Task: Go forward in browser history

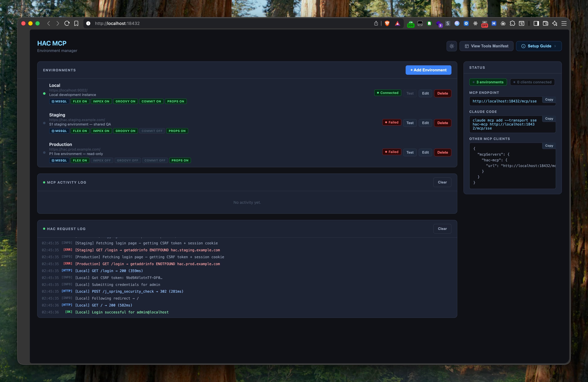Action: coord(58,24)
